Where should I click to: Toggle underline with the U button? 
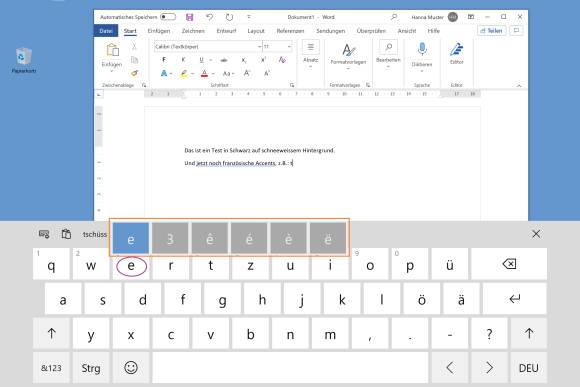[x=201, y=60]
